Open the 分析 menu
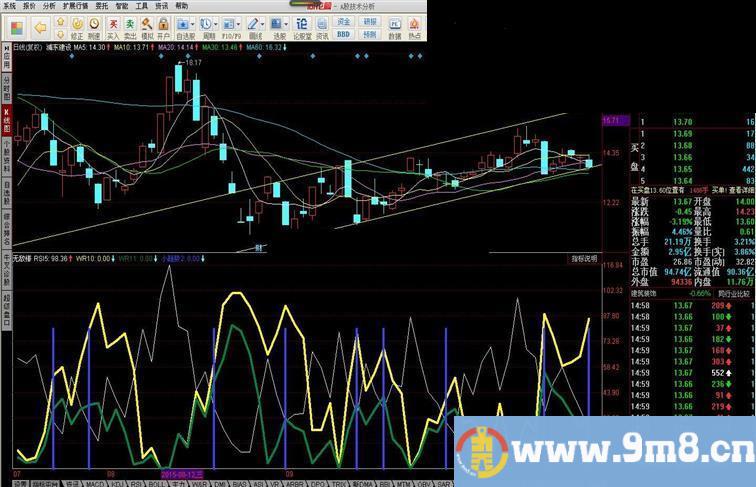 [x=49, y=5]
